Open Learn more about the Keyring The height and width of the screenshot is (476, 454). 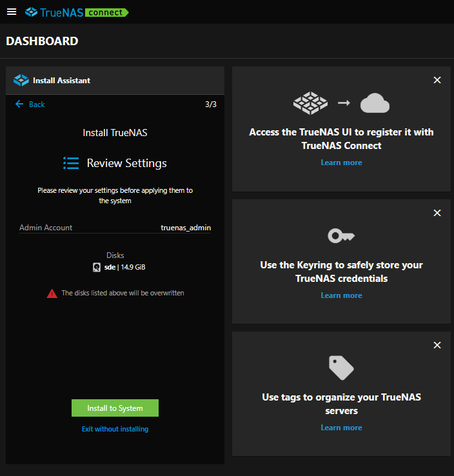(341, 295)
